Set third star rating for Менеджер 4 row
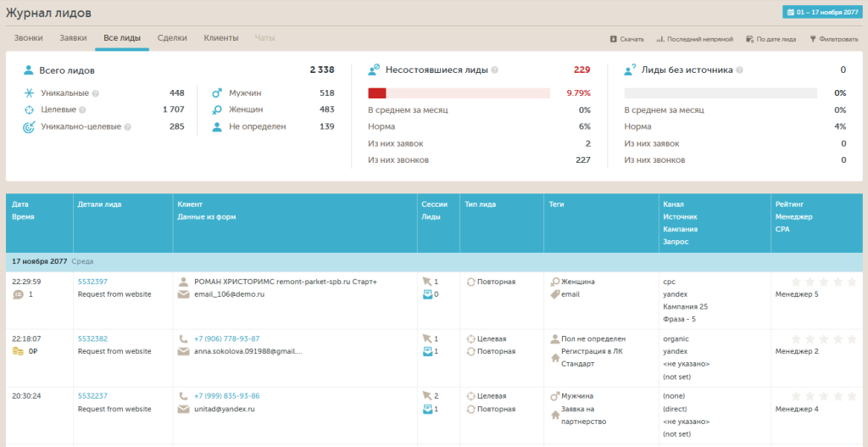868x447 pixels. [825, 396]
